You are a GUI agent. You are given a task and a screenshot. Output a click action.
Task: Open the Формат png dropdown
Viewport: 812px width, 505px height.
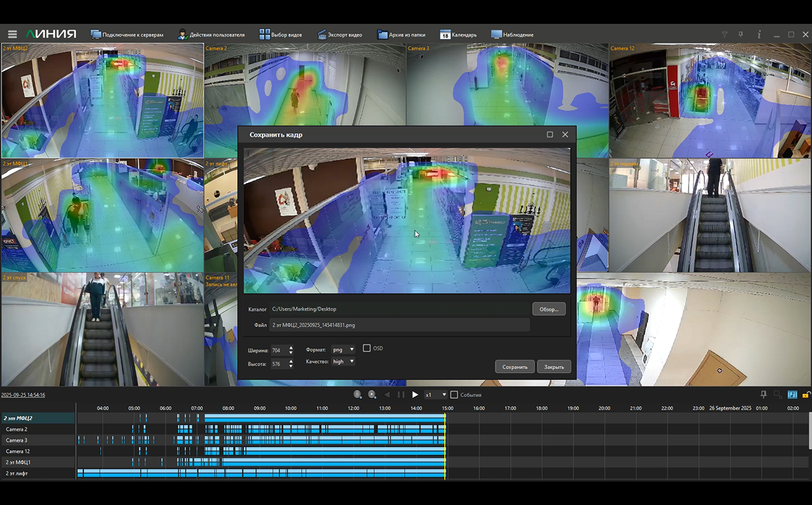[x=343, y=349]
